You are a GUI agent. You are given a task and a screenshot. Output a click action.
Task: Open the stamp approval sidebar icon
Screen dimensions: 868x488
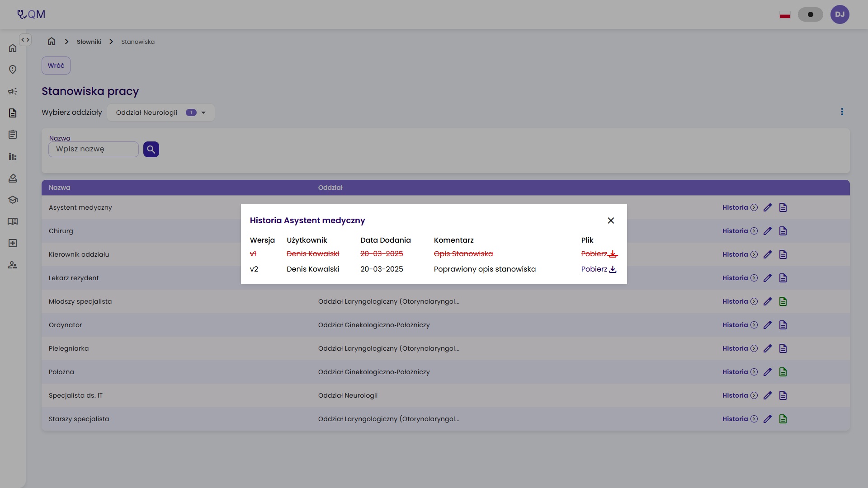coord(13,178)
